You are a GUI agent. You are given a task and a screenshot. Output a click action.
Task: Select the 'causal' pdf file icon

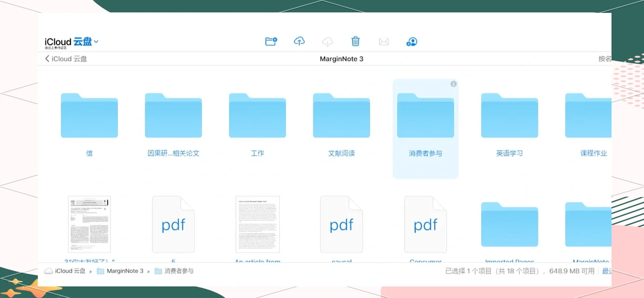click(341, 224)
